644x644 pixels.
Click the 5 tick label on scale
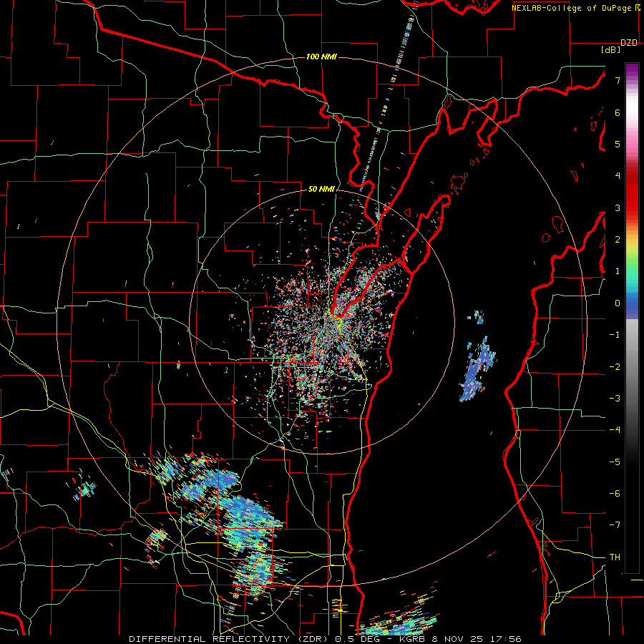coord(618,144)
